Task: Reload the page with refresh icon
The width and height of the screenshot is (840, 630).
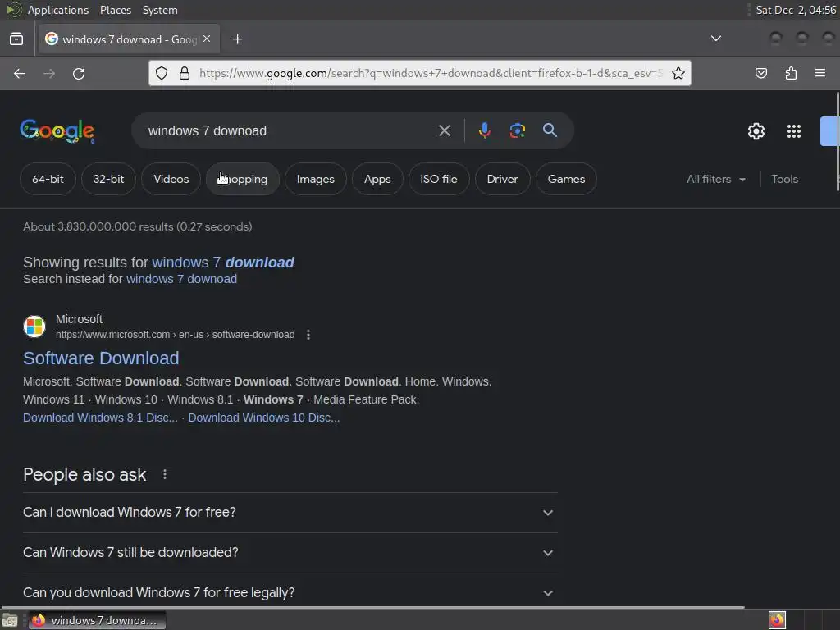Action: click(79, 73)
